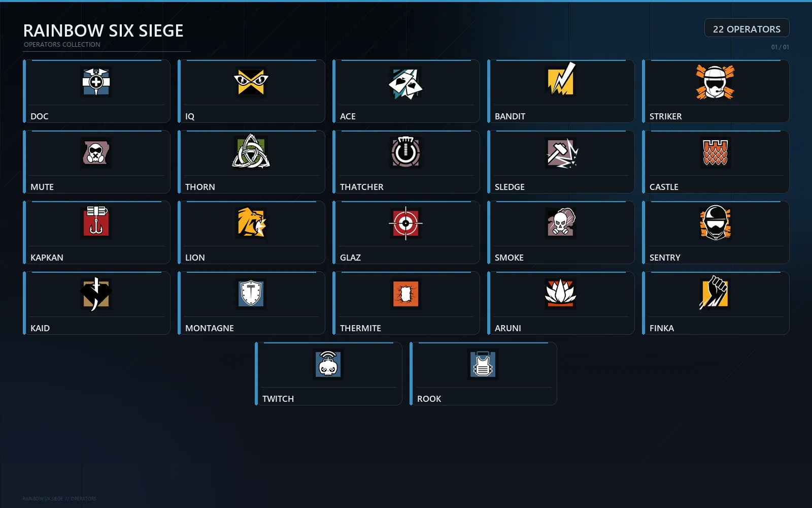
Task: Click the Operators breadcrumb at bottom
Action: [x=84, y=499]
